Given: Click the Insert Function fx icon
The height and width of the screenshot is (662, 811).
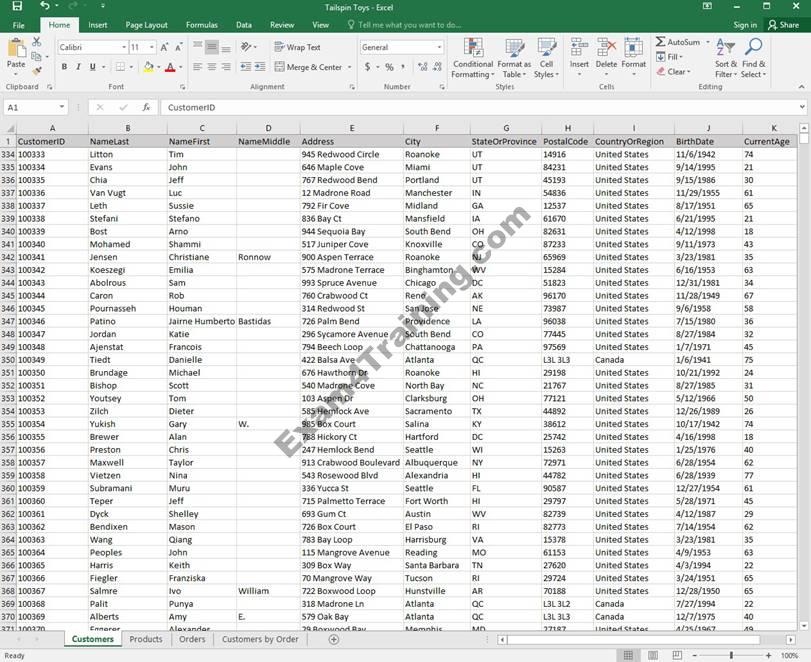Looking at the screenshot, I should (146, 107).
